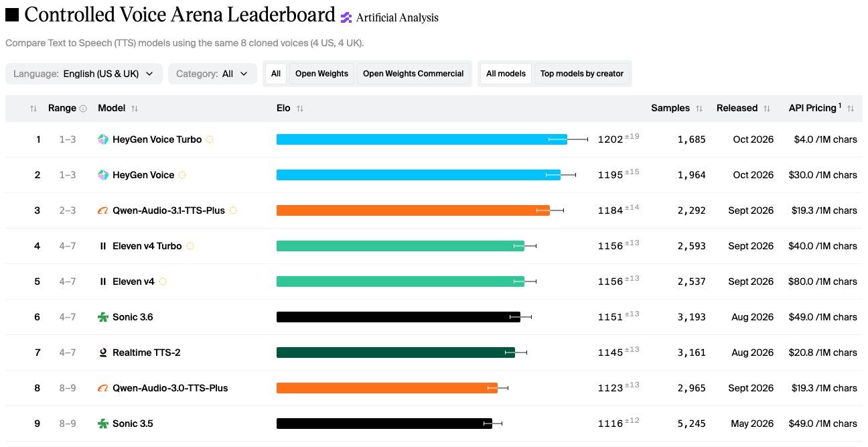868x447 pixels.
Task: Click the Qwen-Audio-3.1-TTS-Plus logo icon
Action: coord(102,210)
